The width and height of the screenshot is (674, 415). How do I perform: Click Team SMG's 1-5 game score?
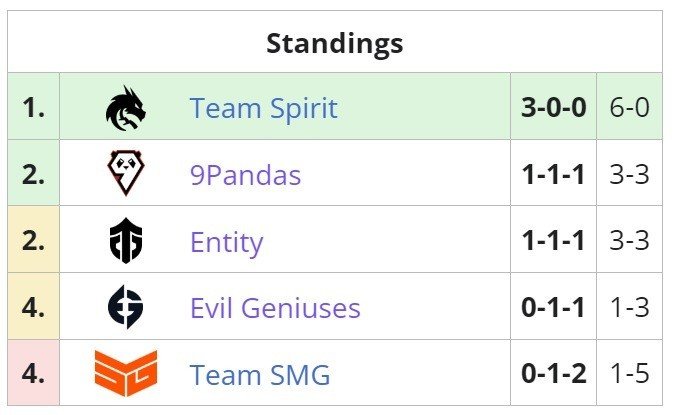[629, 373]
